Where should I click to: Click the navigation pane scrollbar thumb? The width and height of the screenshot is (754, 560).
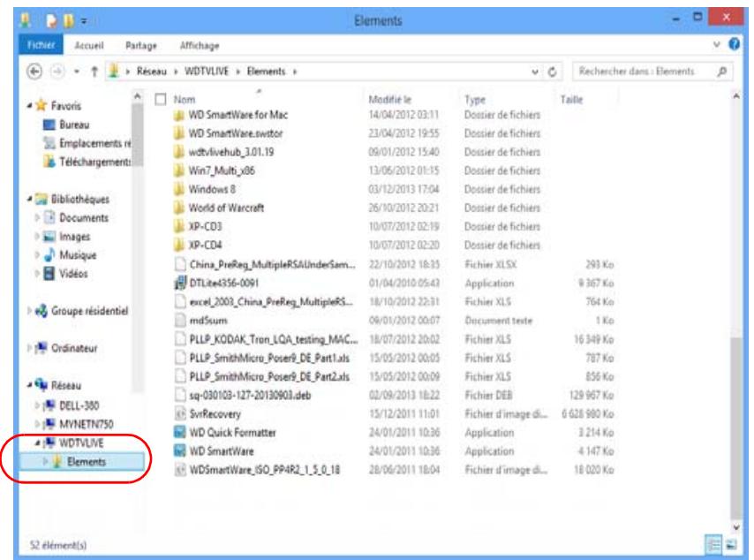[x=138, y=135]
